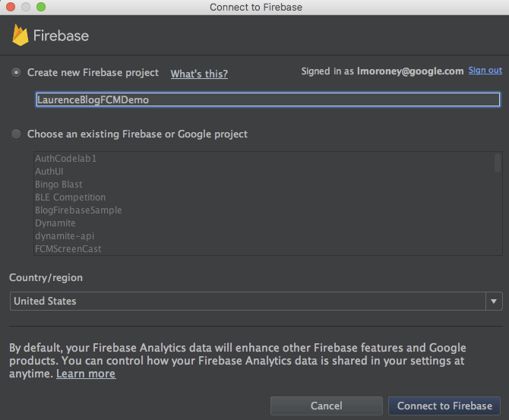Open the What's this? link
This screenshot has height=420, width=509.
click(x=199, y=74)
